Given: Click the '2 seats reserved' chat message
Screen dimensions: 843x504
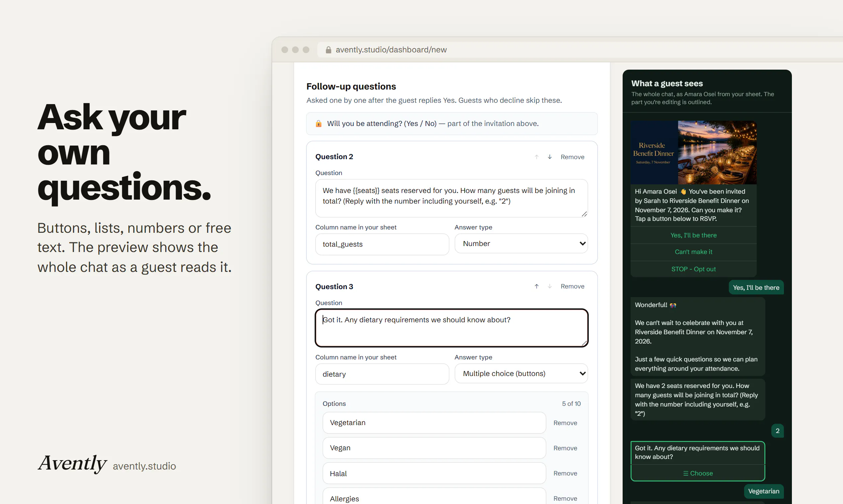Looking at the screenshot, I should [x=698, y=400].
